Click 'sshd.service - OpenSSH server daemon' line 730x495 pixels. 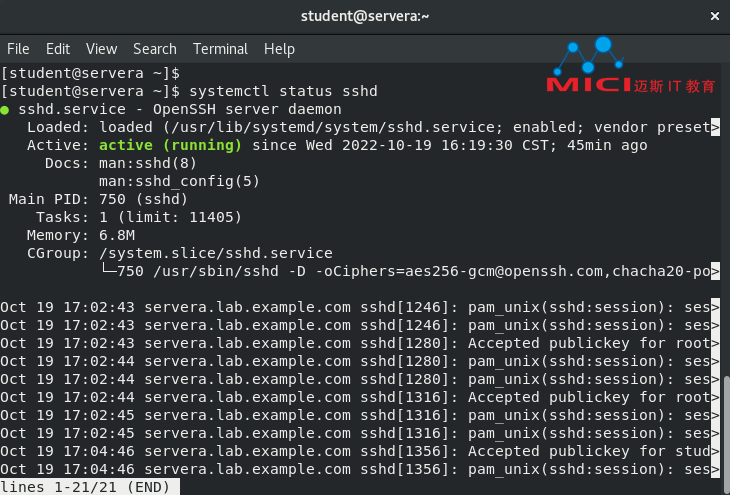(180, 109)
